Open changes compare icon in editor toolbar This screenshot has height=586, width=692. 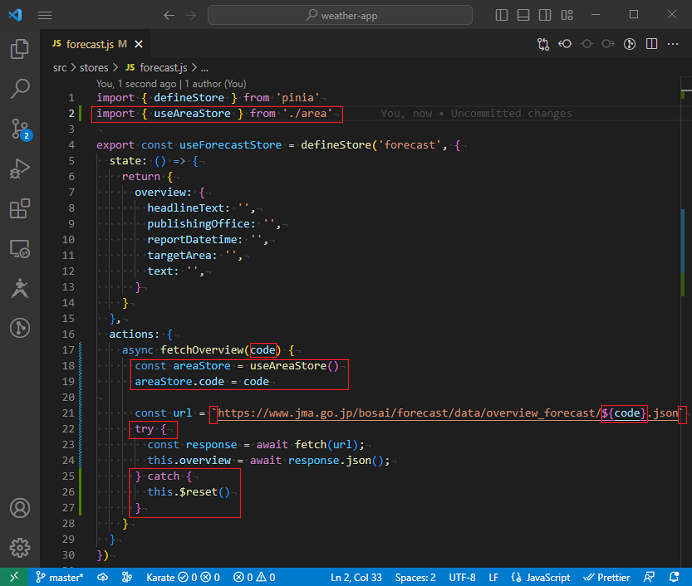tap(543, 44)
